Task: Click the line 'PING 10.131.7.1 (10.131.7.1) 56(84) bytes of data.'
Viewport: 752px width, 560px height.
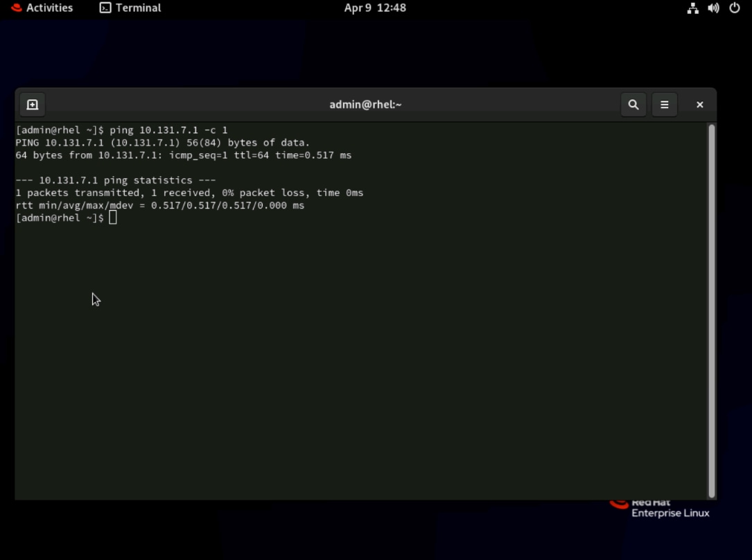Action: (x=163, y=143)
